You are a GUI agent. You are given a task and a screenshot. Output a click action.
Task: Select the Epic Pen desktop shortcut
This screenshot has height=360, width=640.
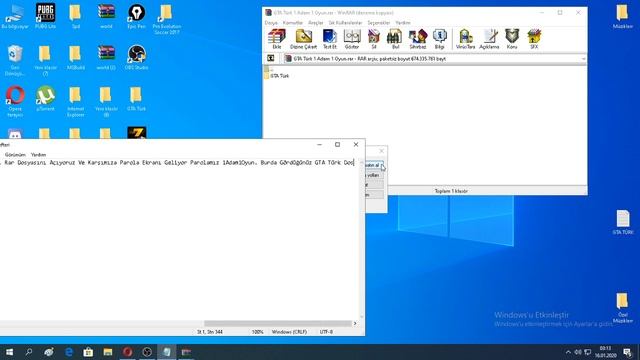(x=136, y=16)
